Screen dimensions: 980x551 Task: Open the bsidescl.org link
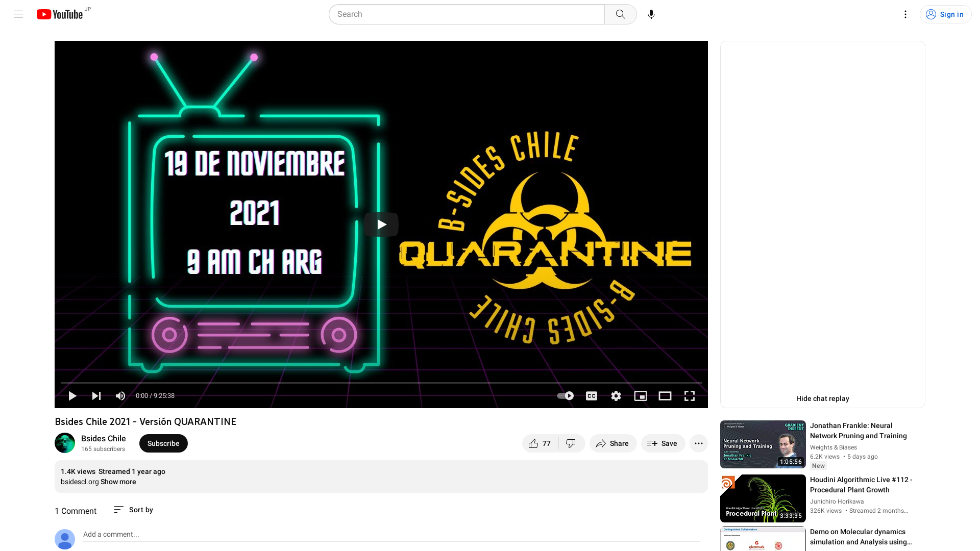pyautogui.click(x=80, y=482)
